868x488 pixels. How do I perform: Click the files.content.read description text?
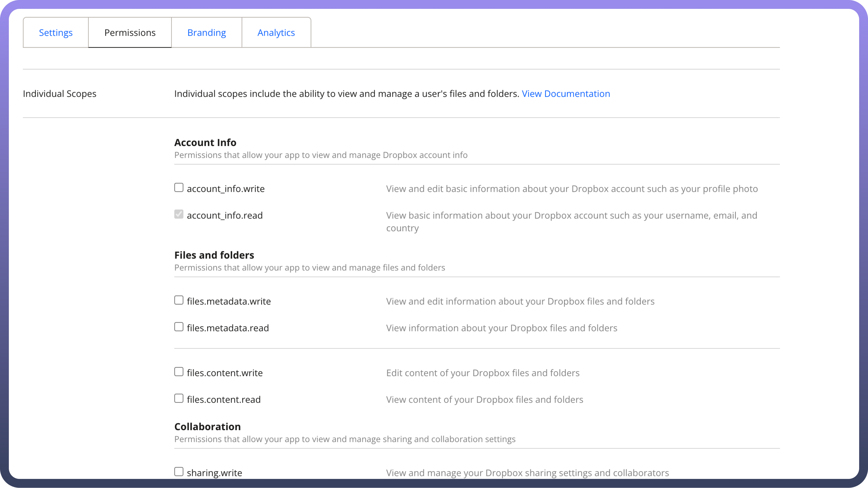pyautogui.click(x=484, y=400)
